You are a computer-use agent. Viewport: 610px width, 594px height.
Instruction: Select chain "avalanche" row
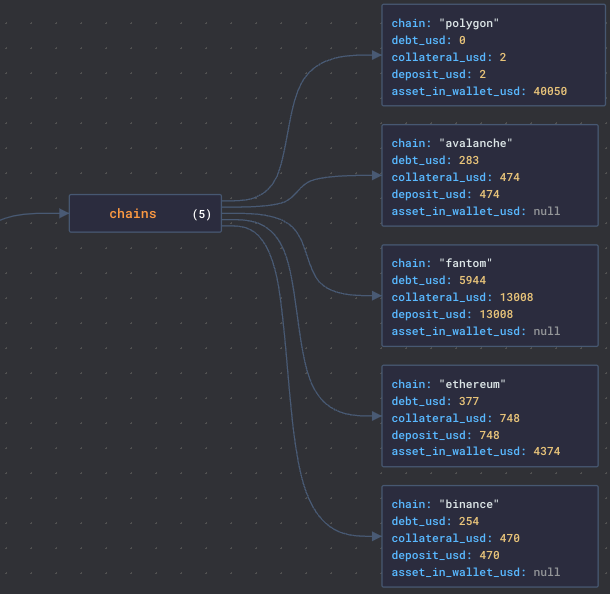(452, 143)
